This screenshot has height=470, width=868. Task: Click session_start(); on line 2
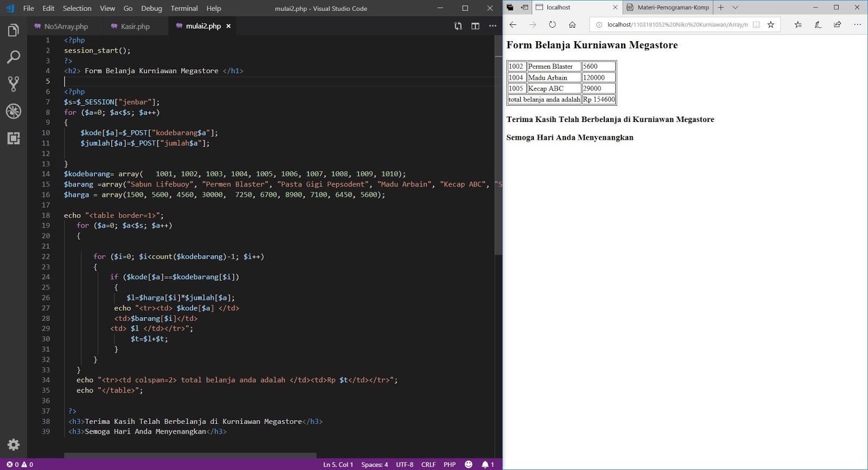97,50
